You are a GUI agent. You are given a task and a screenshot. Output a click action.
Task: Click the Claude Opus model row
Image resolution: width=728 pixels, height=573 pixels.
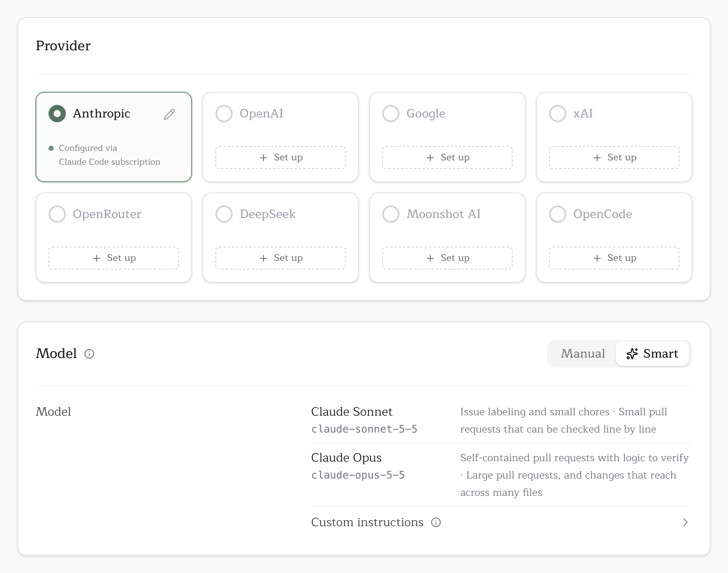pyautogui.click(x=501, y=475)
